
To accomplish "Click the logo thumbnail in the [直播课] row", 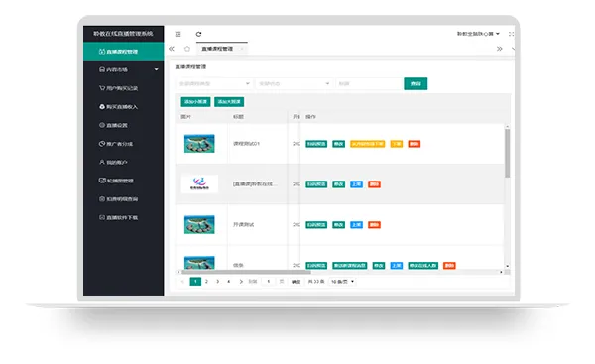I will click(x=199, y=184).
